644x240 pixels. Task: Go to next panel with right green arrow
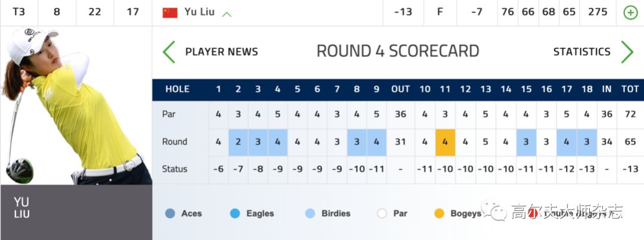[627, 52]
